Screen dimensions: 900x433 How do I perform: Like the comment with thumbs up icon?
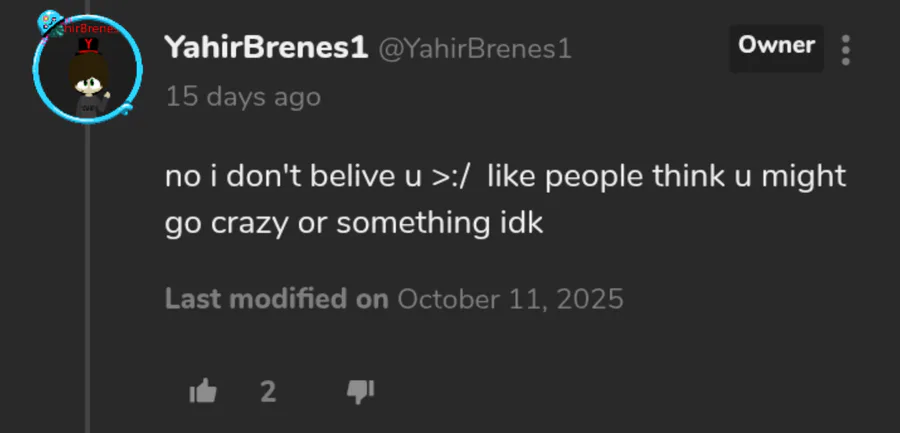pos(203,391)
